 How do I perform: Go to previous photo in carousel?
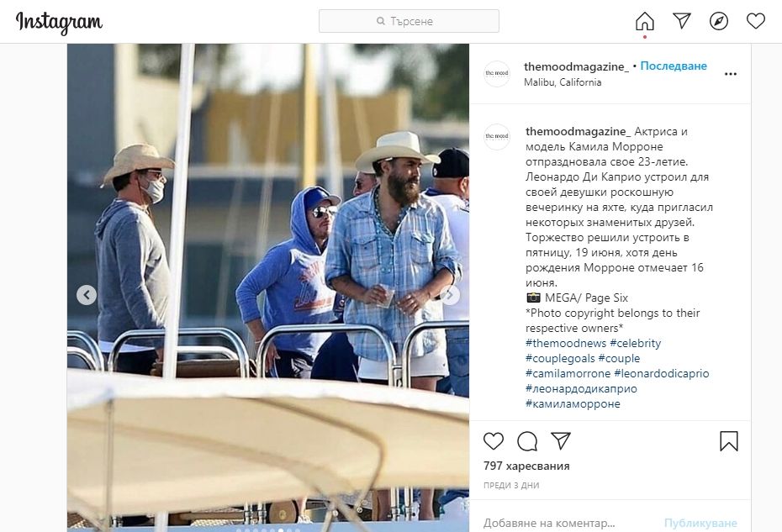[x=87, y=295]
